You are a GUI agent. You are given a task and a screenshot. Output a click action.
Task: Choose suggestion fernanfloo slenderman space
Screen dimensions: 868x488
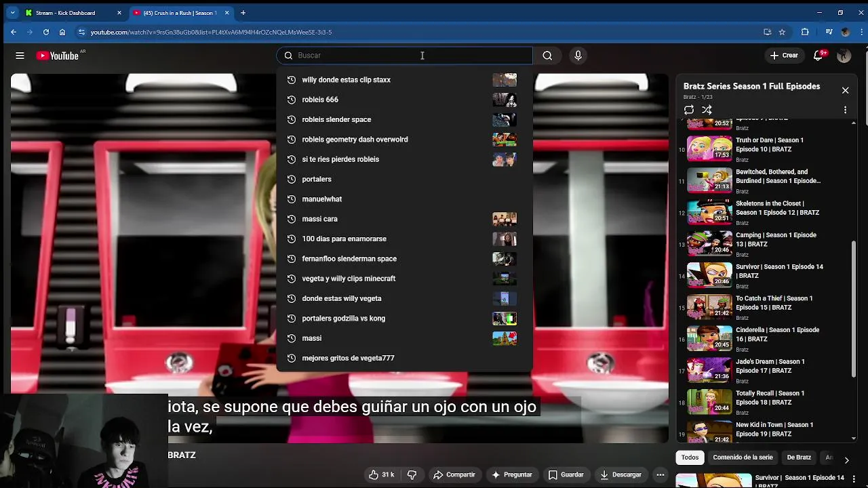click(x=404, y=259)
